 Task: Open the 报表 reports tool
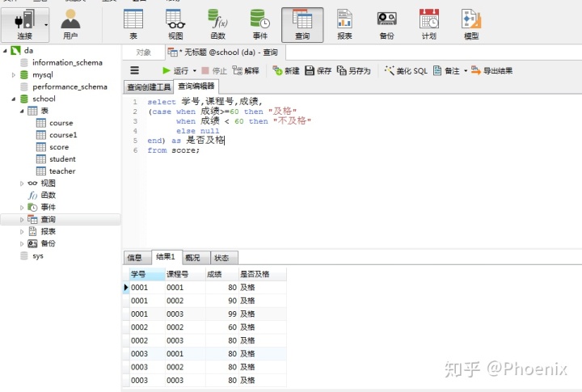pyautogui.click(x=344, y=24)
